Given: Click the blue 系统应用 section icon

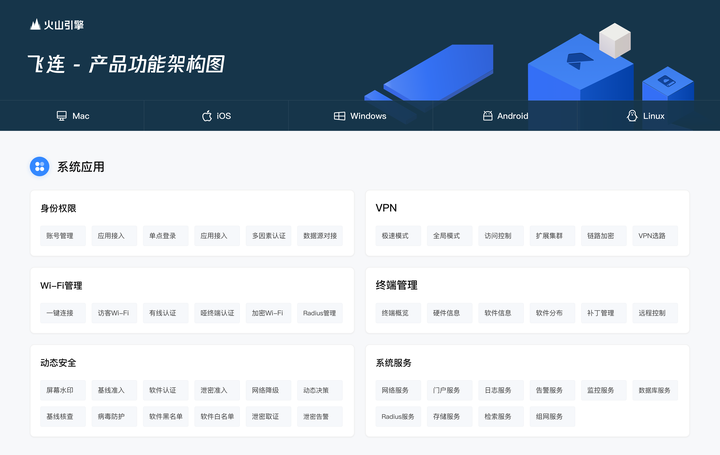Looking at the screenshot, I should 39,166.
